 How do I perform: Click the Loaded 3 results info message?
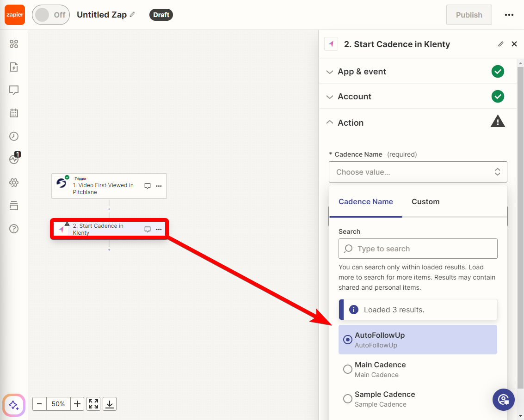pos(418,310)
